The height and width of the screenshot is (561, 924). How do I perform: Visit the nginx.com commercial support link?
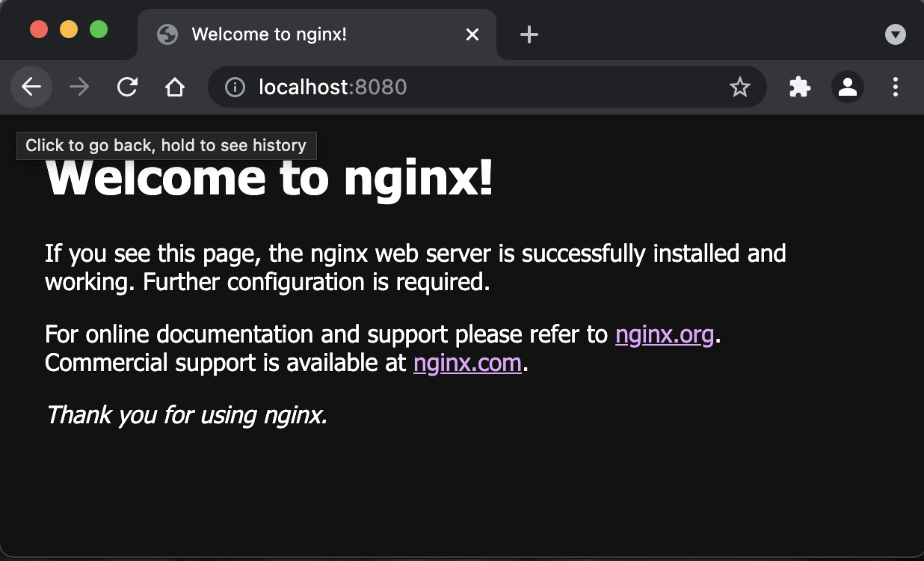[x=467, y=363]
